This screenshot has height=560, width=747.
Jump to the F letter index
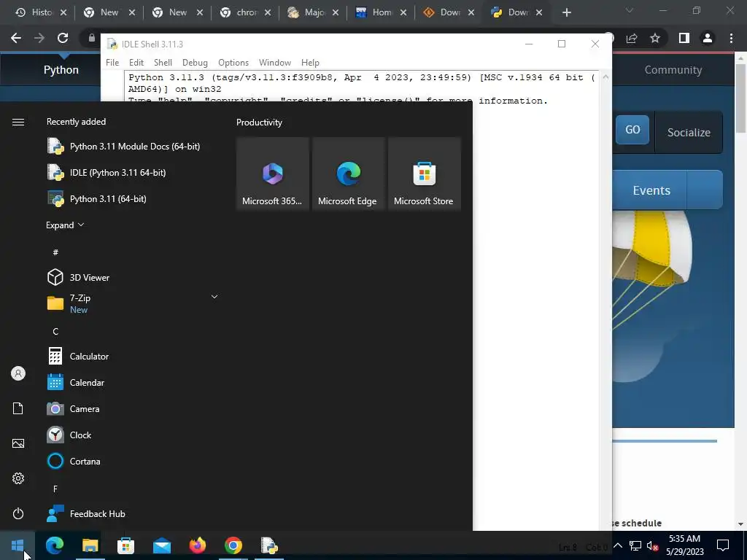click(55, 489)
